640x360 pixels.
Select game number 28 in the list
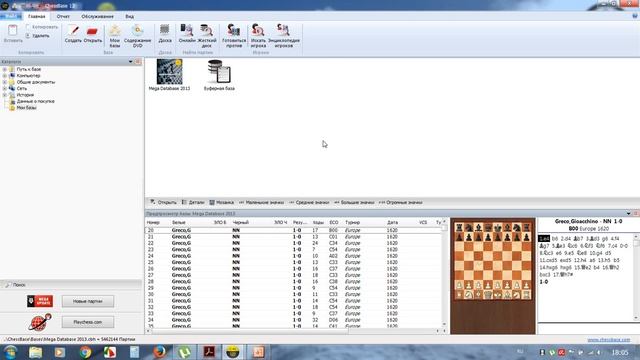[x=293, y=282]
